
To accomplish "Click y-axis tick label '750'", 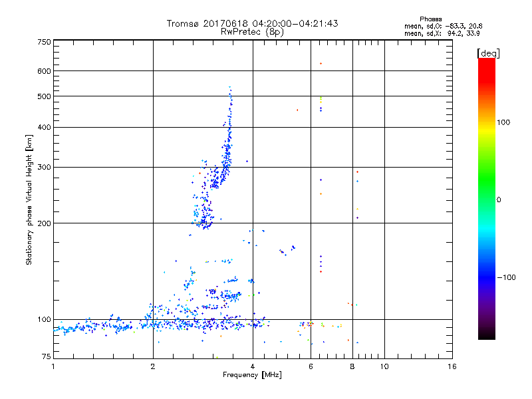I will tap(45, 42).
